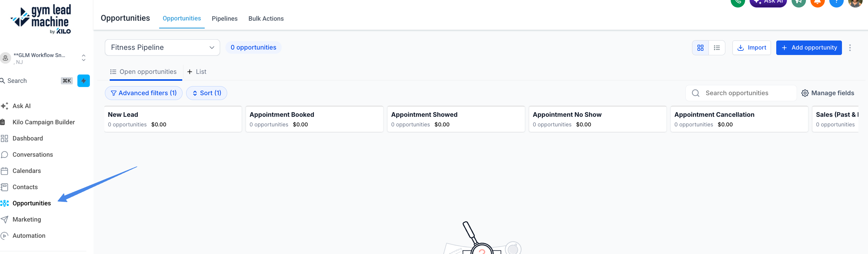Go to Dashboard in sidebar
The height and width of the screenshot is (254, 868).
[28, 138]
